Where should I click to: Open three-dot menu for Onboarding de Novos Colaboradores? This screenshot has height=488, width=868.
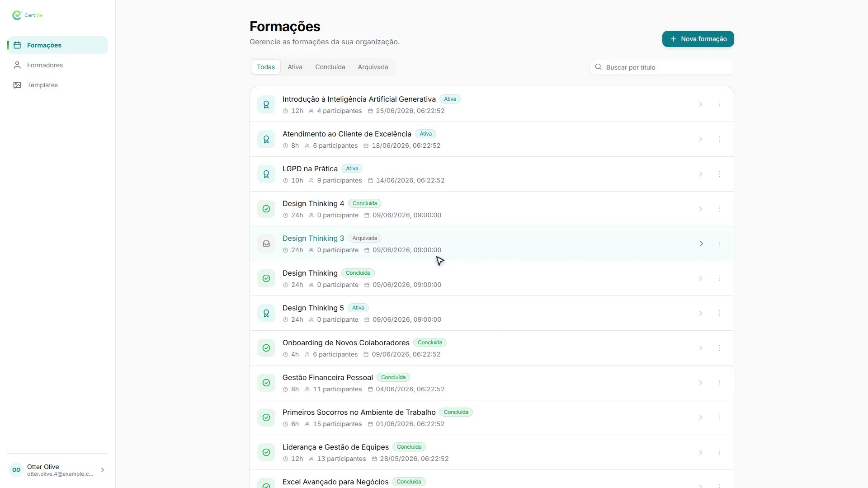[x=719, y=348]
